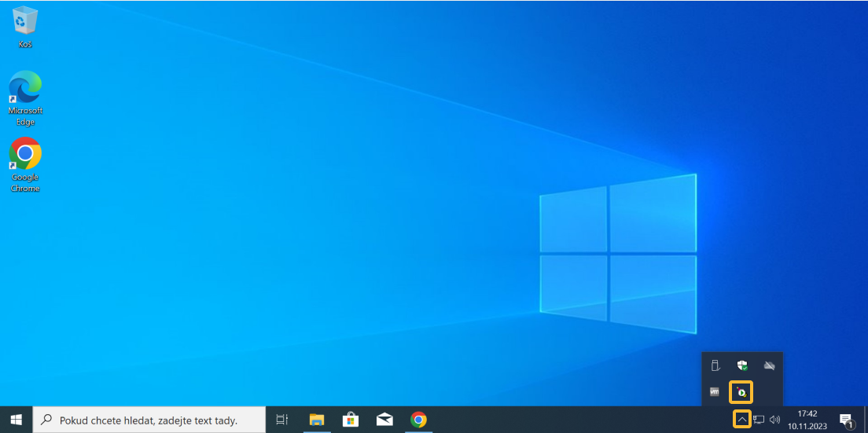Select the Microsoft Edge desktop shortcut
Viewport: 868px width, 433px height.
tap(25, 97)
